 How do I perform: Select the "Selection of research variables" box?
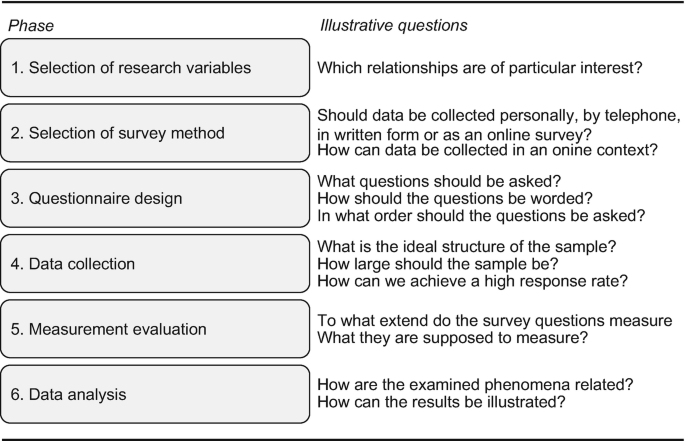point(155,68)
